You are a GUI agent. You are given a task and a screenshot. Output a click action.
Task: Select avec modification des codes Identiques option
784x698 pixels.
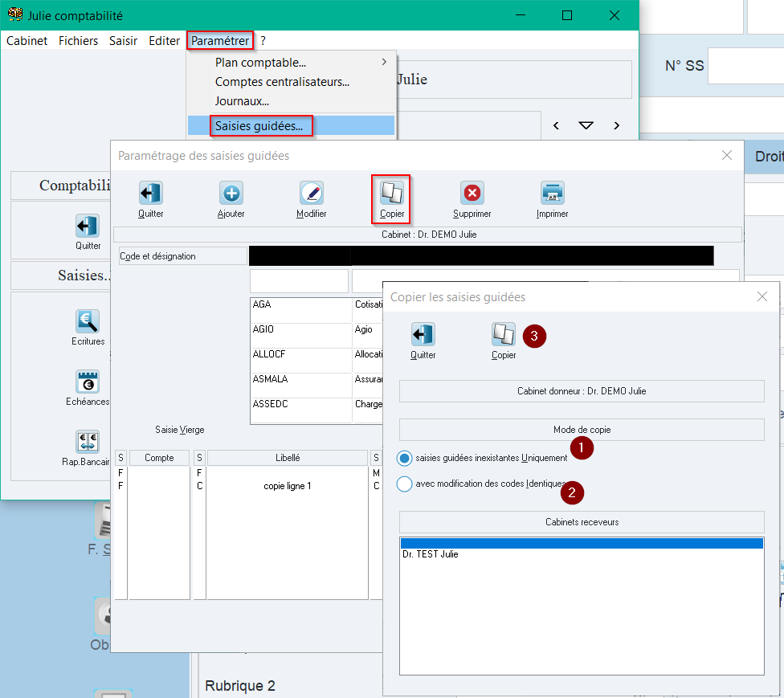pos(405,484)
